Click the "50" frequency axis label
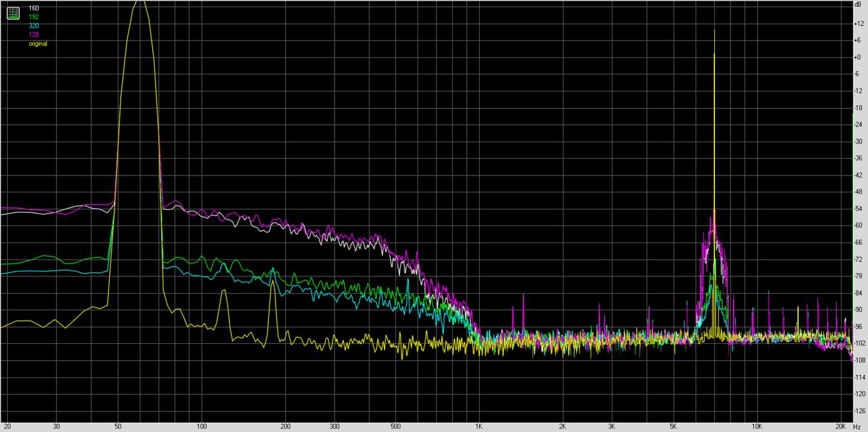 [x=118, y=427]
